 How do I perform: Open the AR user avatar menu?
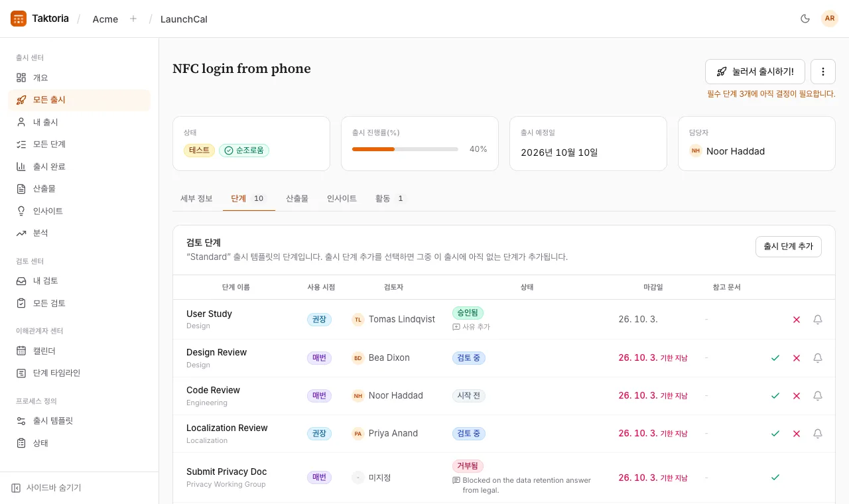point(830,19)
